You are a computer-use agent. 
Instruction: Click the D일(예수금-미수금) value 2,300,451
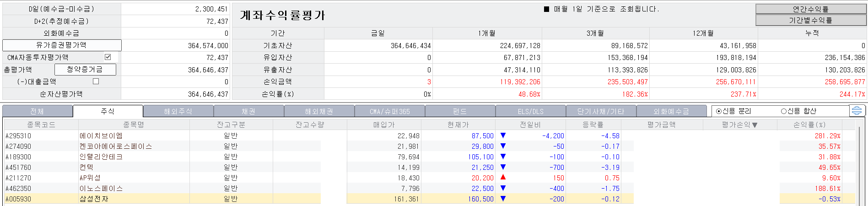pos(211,9)
